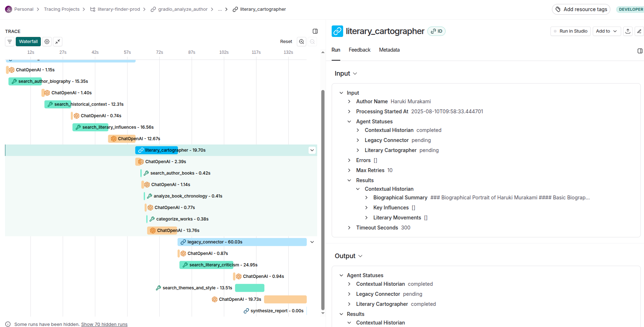Share the run using the upload icon

pos(628,31)
